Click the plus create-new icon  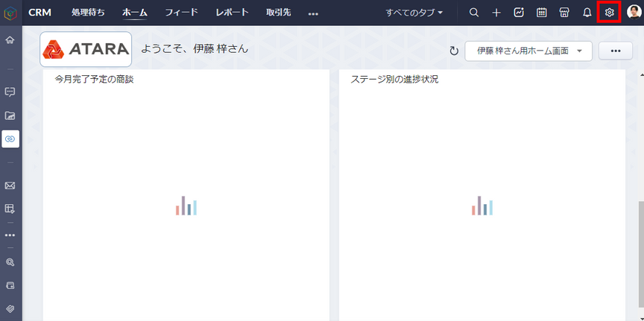pos(496,13)
